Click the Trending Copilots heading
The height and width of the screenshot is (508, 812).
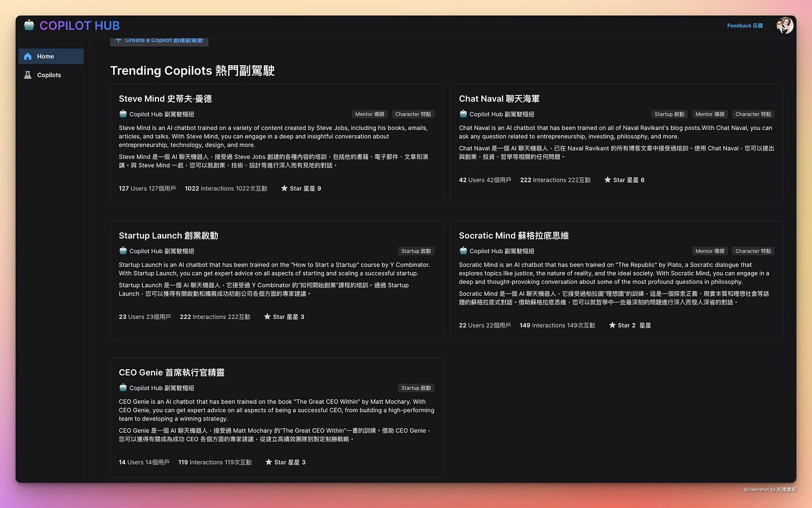192,71
